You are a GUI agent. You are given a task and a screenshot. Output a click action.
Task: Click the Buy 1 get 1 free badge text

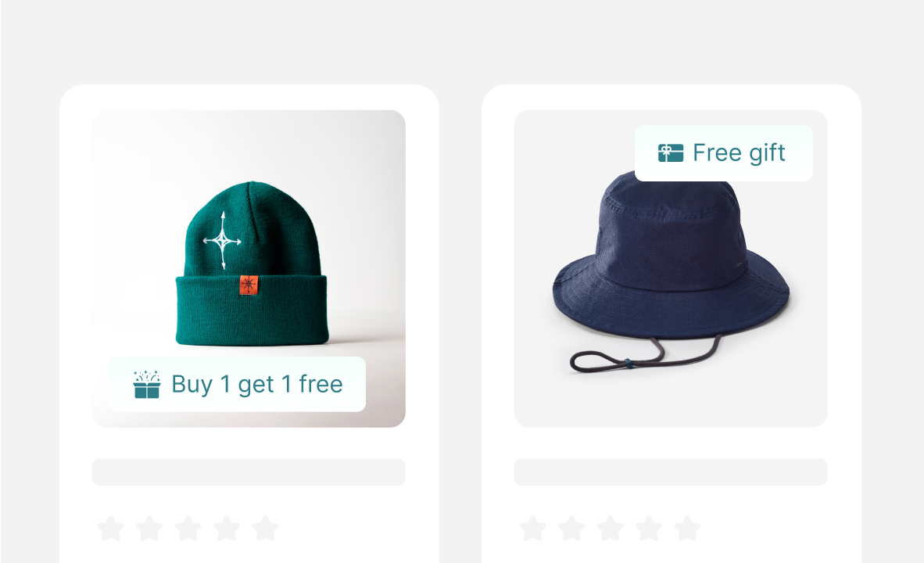coord(257,385)
